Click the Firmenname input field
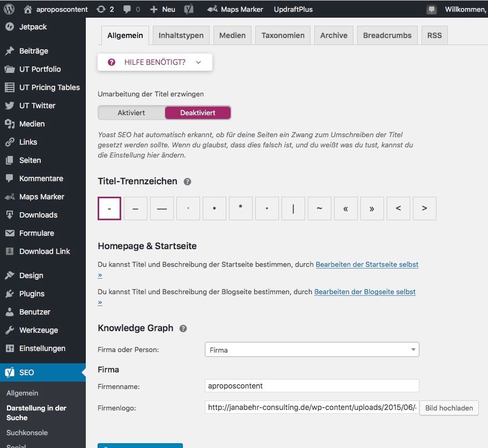The image size is (488, 448). coord(312,386)
